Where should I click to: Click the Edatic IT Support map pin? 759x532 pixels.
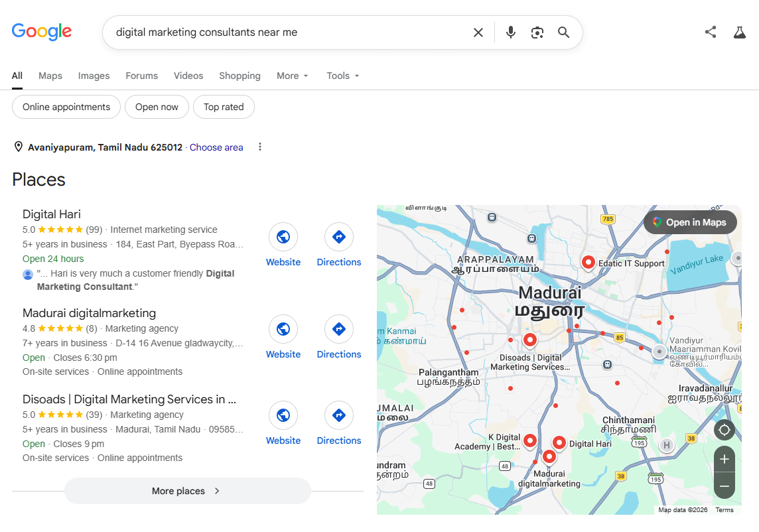(588, 263)
